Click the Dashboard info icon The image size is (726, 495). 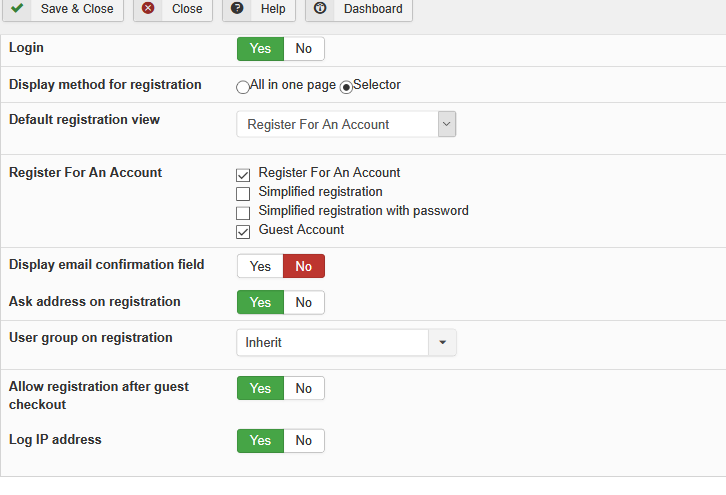coord(320,8)
